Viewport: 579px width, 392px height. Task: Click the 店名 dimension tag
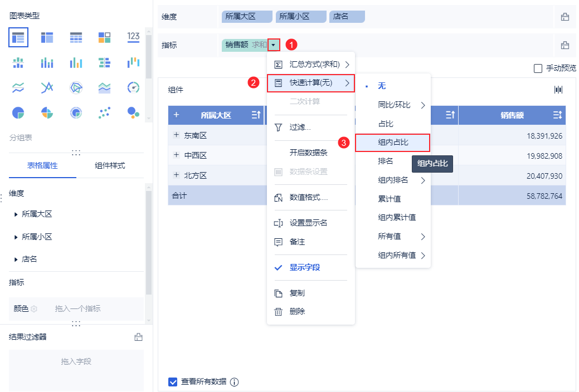point(347,17)
